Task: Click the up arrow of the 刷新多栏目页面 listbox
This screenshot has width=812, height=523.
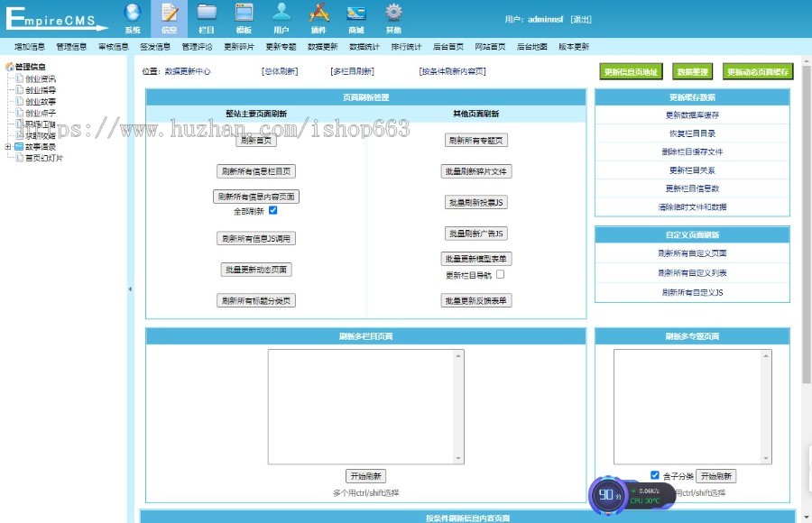Action: [458, 356]
